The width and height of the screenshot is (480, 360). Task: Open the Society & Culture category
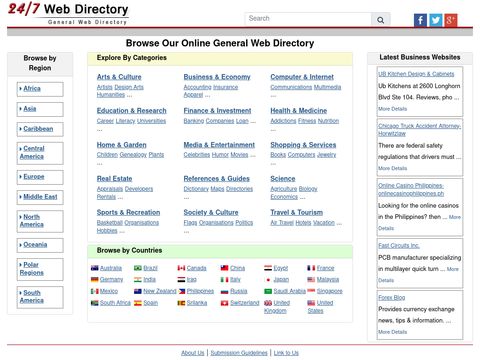(x=211, y=212)
